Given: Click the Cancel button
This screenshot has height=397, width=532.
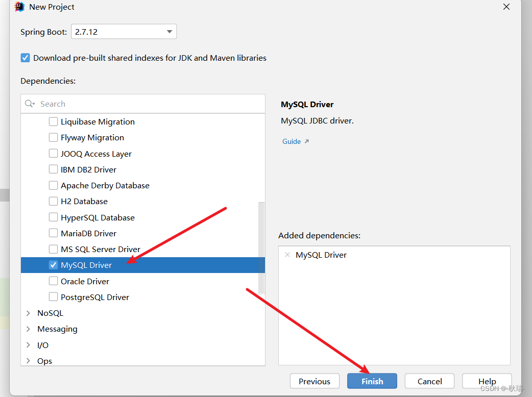Looking at the screenshot, I should [429, 381].
